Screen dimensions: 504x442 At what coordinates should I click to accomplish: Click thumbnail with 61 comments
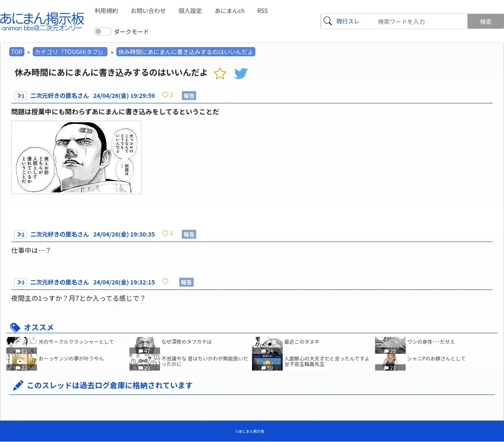click(x=21, y=345)
